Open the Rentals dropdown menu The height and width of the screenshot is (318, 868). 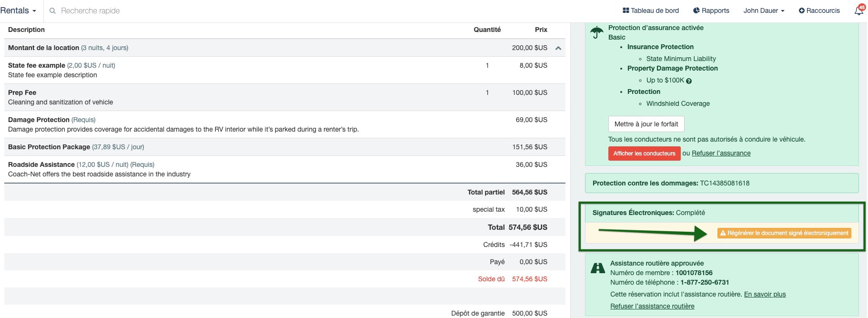point(18,10)
